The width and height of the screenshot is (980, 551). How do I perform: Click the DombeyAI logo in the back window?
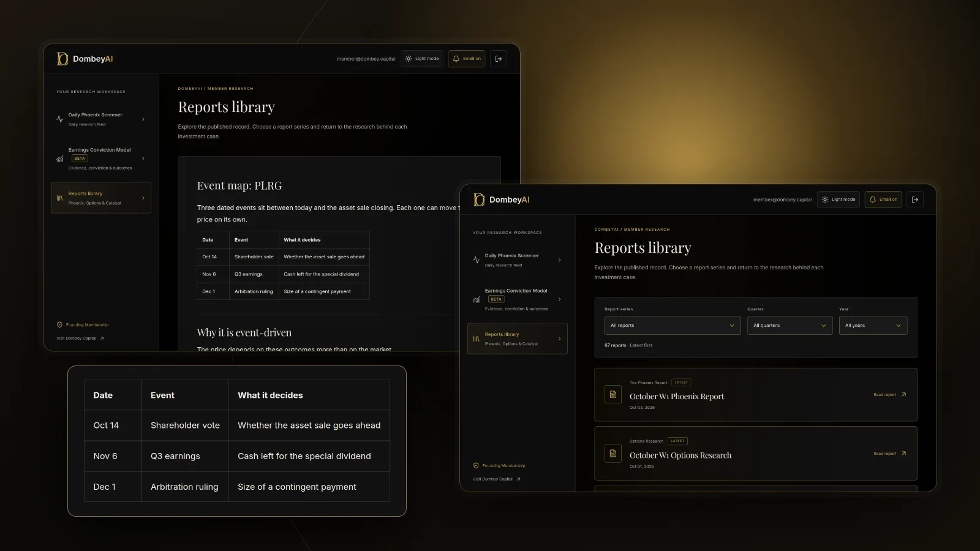click(85, 59)
